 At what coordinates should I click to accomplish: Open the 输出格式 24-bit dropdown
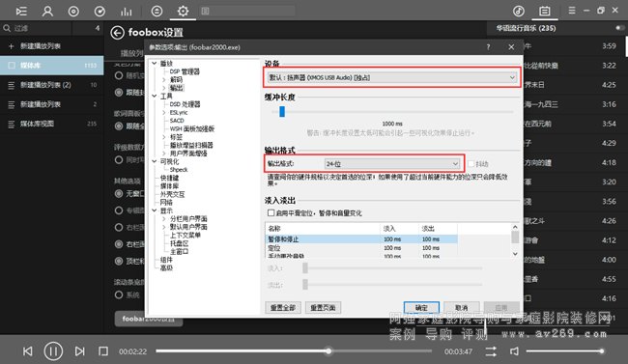[x=391, y=163]
